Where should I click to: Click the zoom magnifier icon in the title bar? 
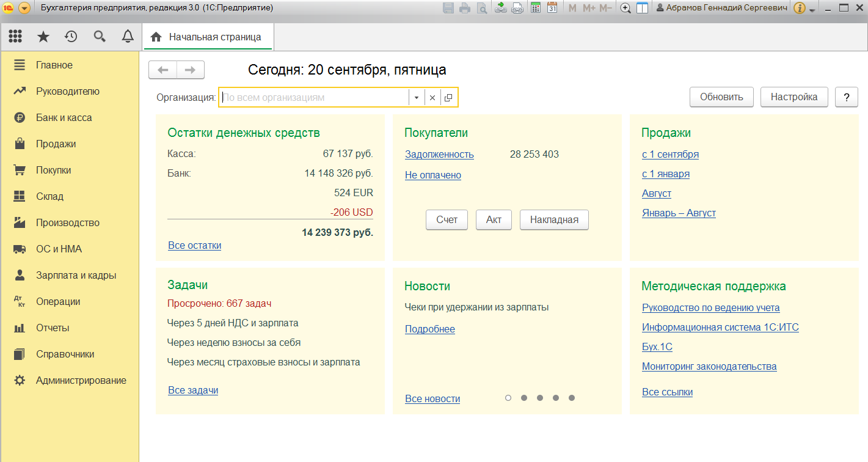pos(625,8)
